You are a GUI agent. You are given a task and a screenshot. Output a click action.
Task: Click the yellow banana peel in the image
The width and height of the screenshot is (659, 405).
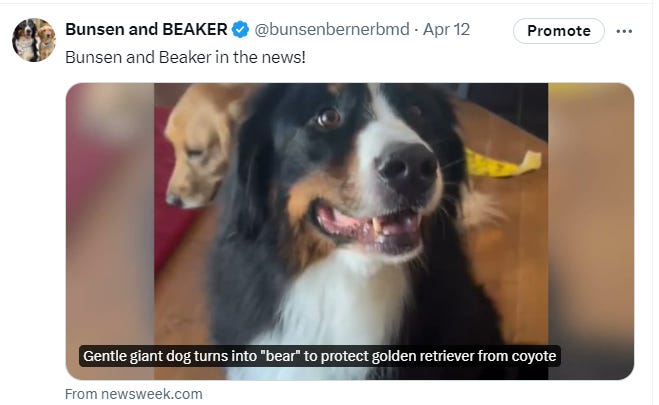(503, 163)
